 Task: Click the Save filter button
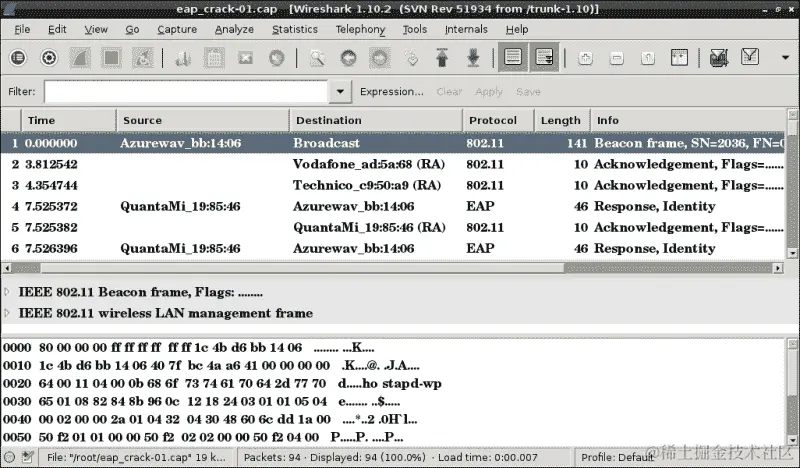528,92
